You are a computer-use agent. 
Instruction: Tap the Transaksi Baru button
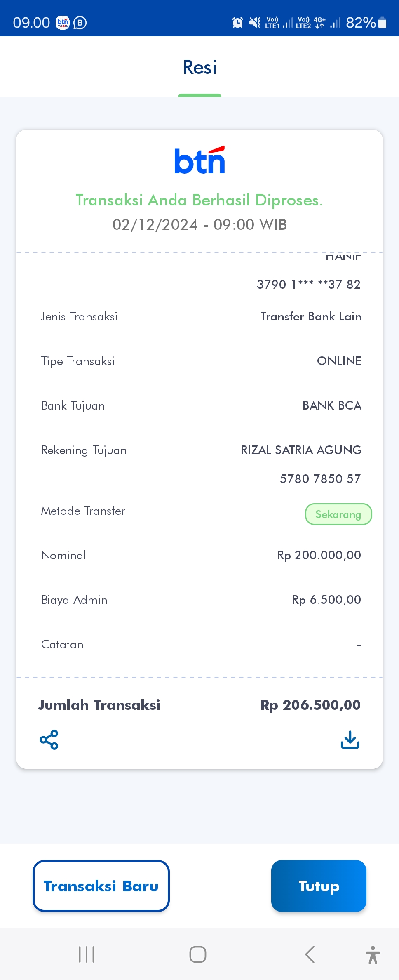coord(101,886)
